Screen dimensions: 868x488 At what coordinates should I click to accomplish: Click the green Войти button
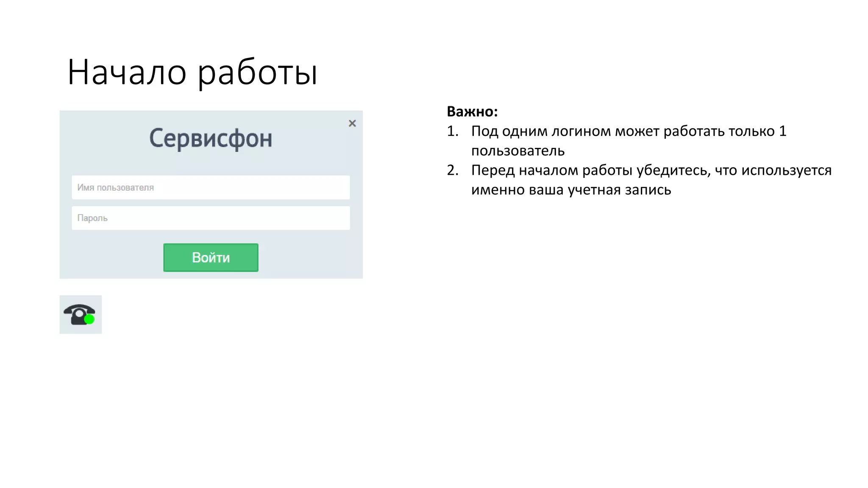211,258
